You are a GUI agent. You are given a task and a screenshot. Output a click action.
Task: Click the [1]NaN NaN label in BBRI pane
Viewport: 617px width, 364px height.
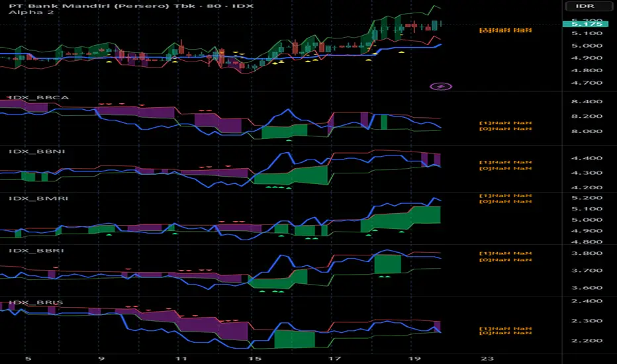pos(505,253)
